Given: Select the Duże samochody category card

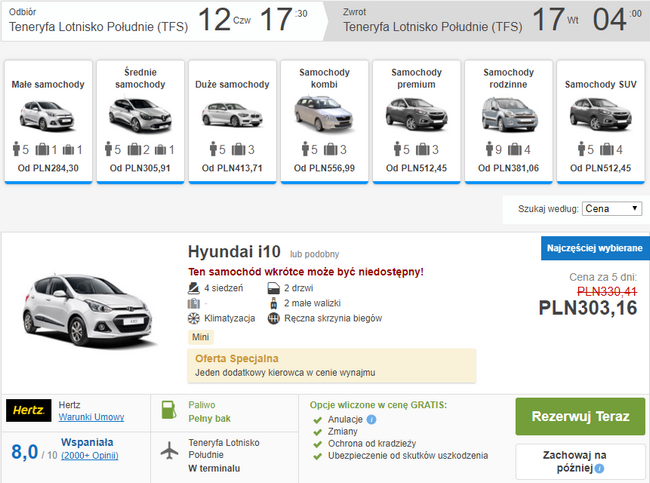Looking at the screenshot, I should point(232,121).
